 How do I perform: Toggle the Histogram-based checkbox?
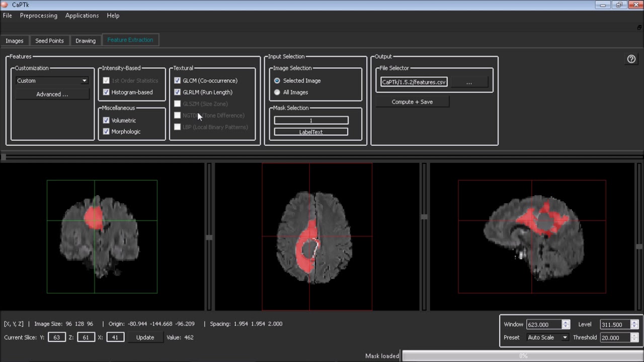tap(106, 92)
